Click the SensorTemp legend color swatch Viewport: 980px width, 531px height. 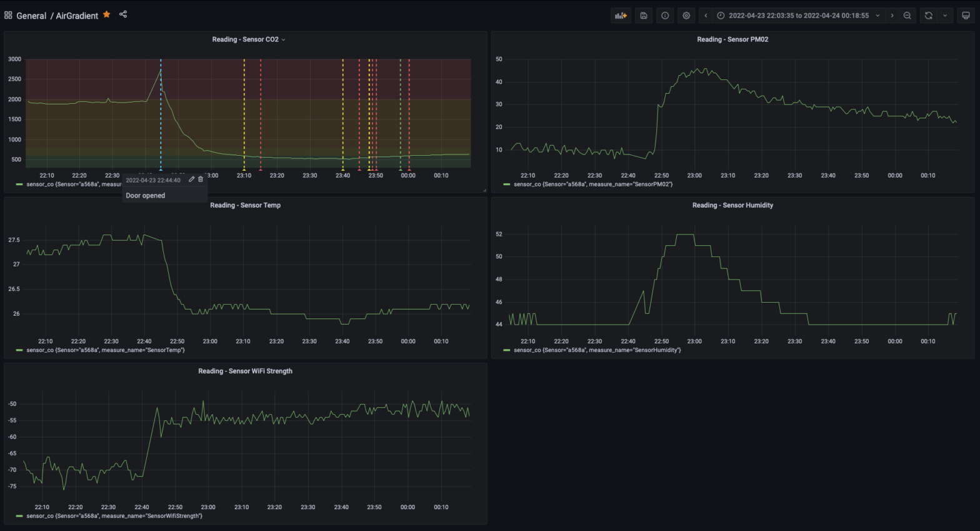pos(19,350)
